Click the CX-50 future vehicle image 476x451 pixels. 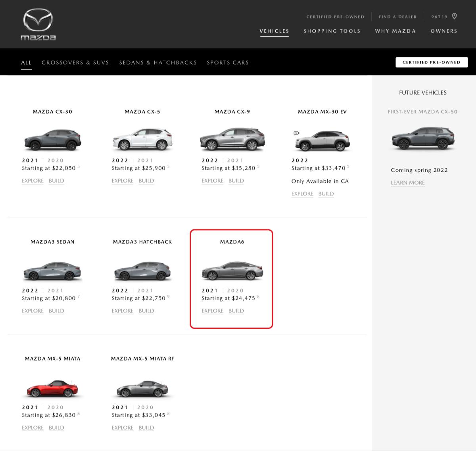coord(423,138)
